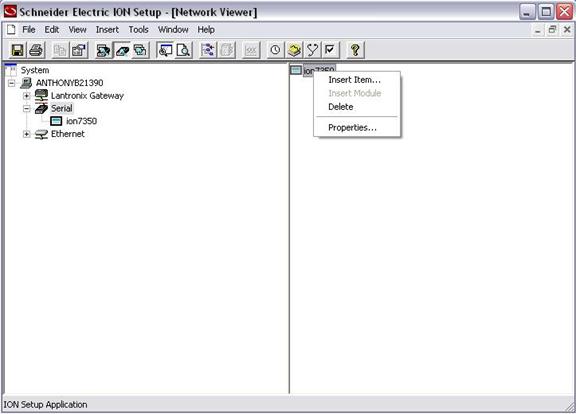The width and height of the screenshot is (576, 414).
Task: Open the View menu
Action: tap(78, 30)
